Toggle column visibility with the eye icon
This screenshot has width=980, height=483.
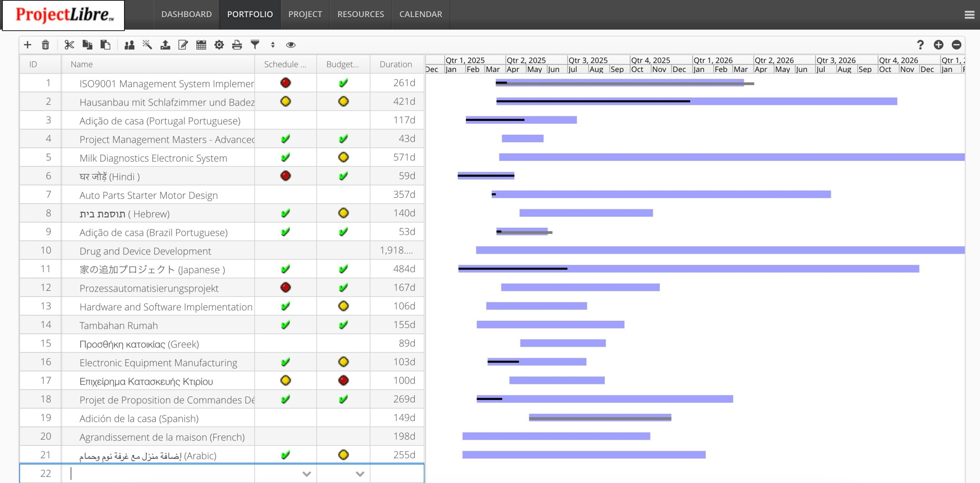click(291, 45)
